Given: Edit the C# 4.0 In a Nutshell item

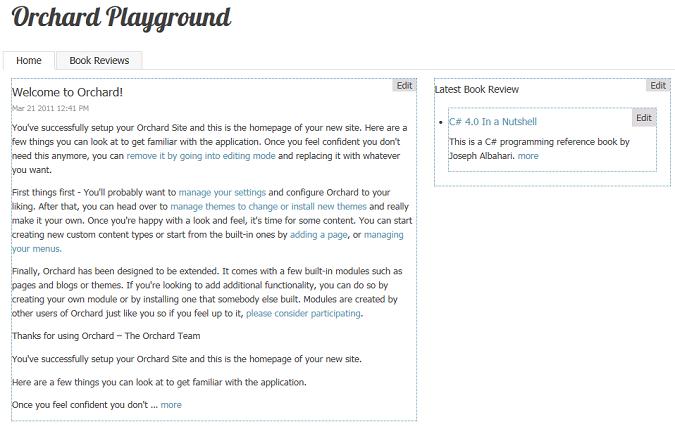Looking at the screenshot, I should 644,117.
